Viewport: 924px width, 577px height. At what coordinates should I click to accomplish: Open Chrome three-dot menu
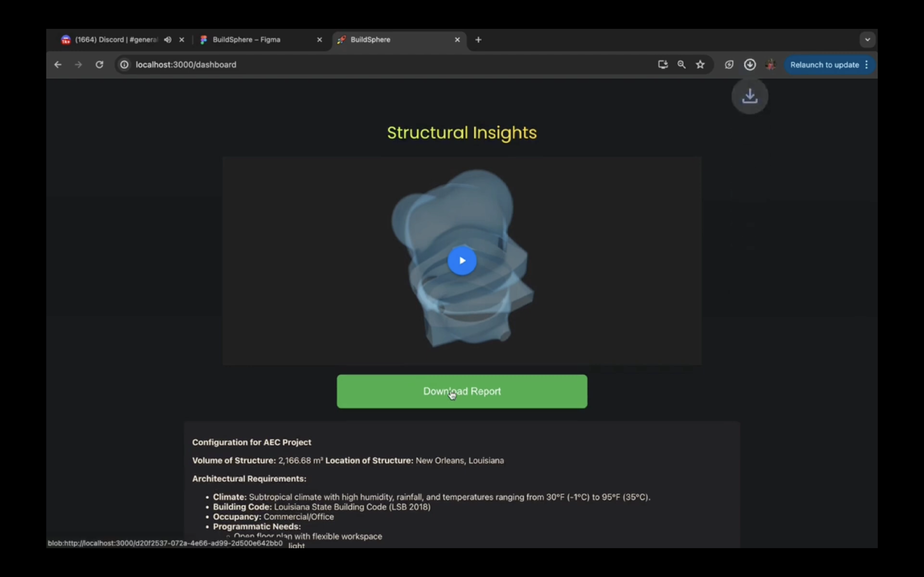click(x=867, y=64)
